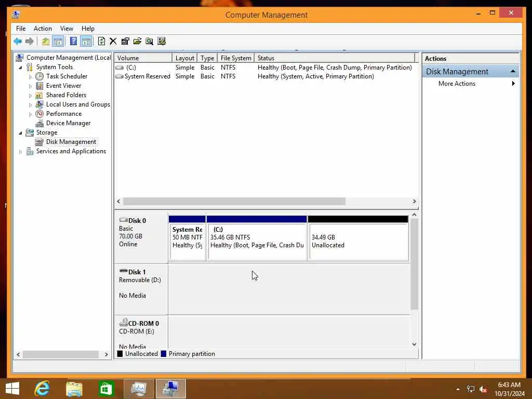Screen dimensions: 532x399
Task: Click the Refresh toolbar icon
Action: (101, 42)
